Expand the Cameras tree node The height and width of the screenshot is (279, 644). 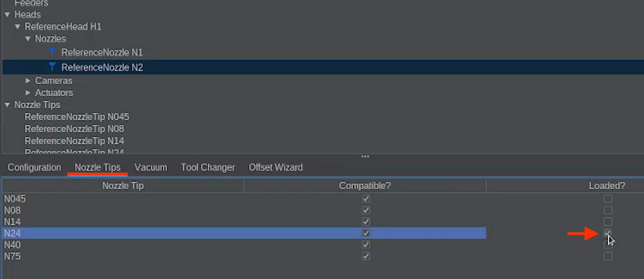coord(28,81)
